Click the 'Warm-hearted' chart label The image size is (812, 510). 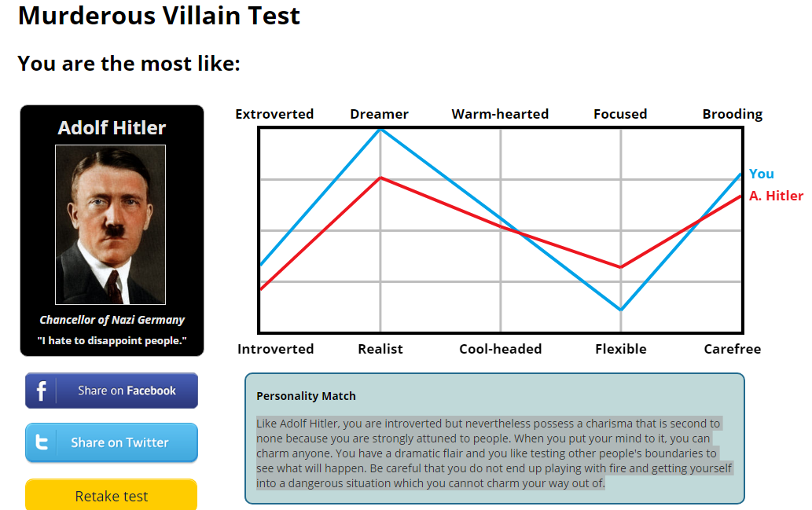[x=500, y=114]
